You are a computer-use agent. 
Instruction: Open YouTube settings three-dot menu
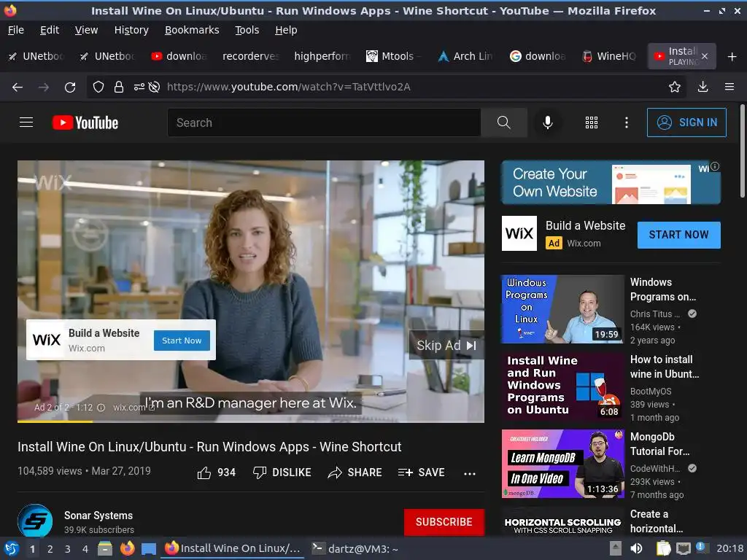pos(627,122)
